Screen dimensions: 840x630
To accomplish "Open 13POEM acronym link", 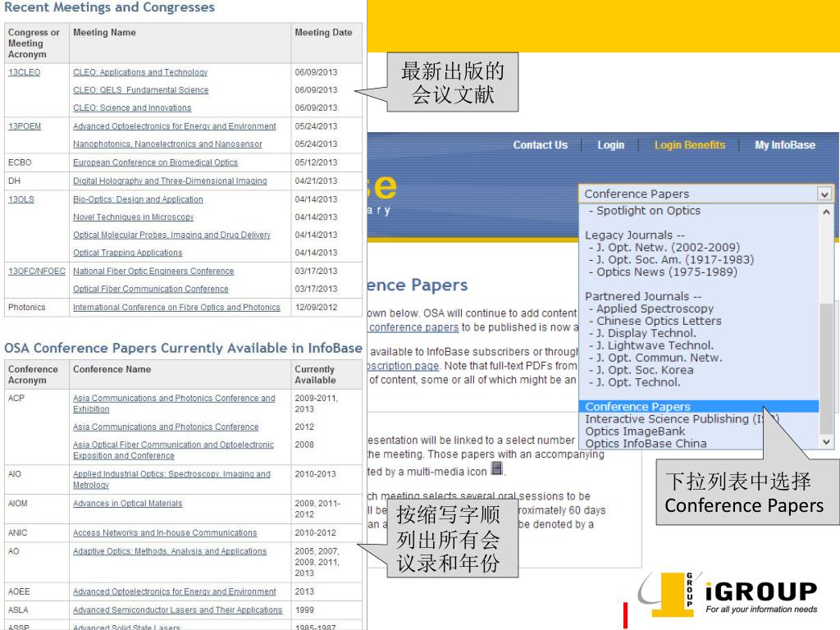I will click(x=25, y=126).
